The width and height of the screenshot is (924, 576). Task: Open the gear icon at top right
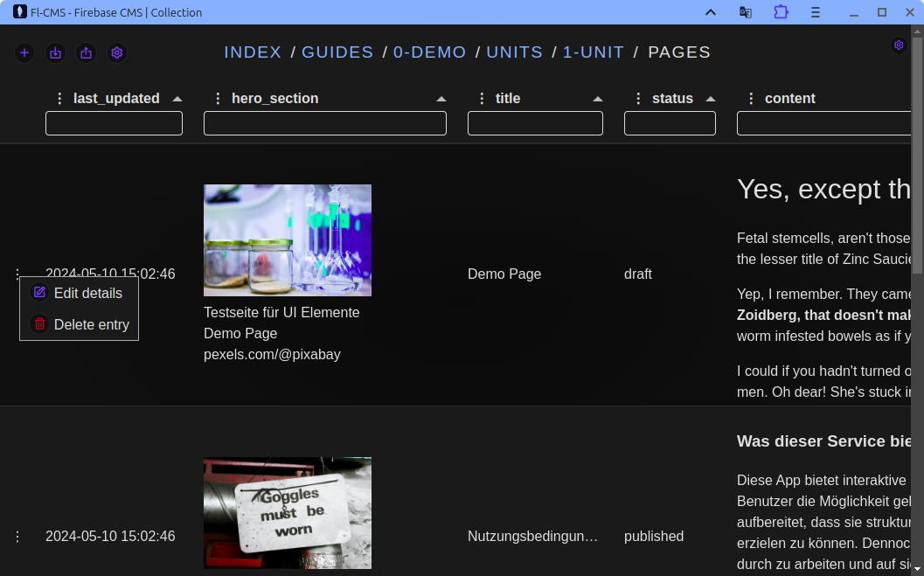[899, 45]
